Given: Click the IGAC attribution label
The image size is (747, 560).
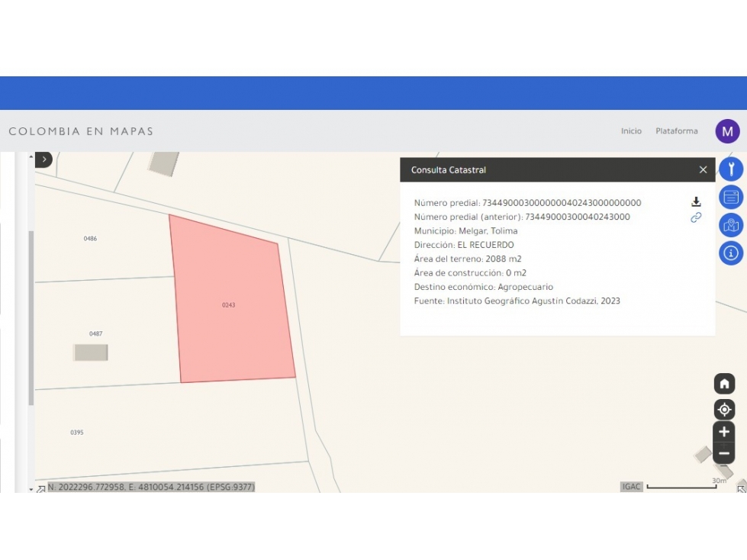Looking at the screenshot, I should coord(631,487).
